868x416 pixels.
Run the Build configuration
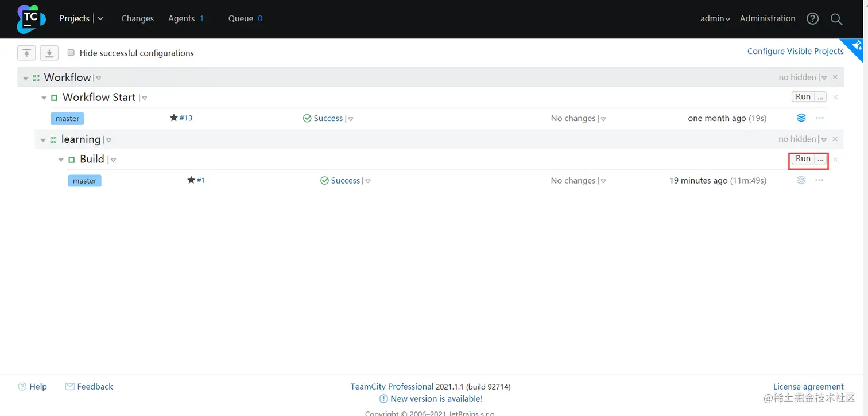tap(803, 159)
